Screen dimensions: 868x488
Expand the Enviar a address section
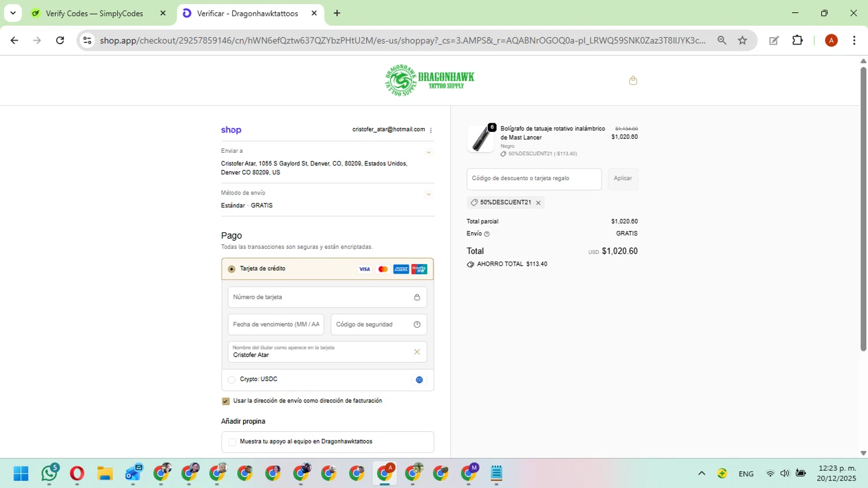[429, 153]
